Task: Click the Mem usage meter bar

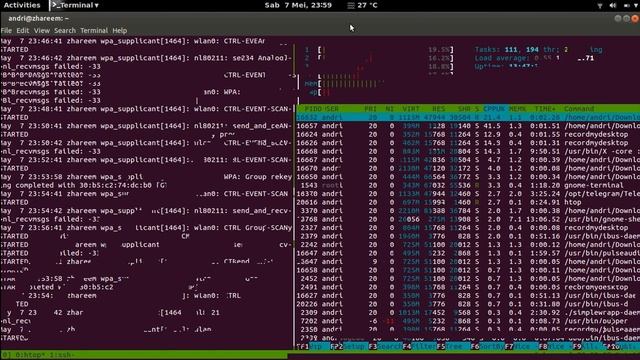Action: point(345,84)
